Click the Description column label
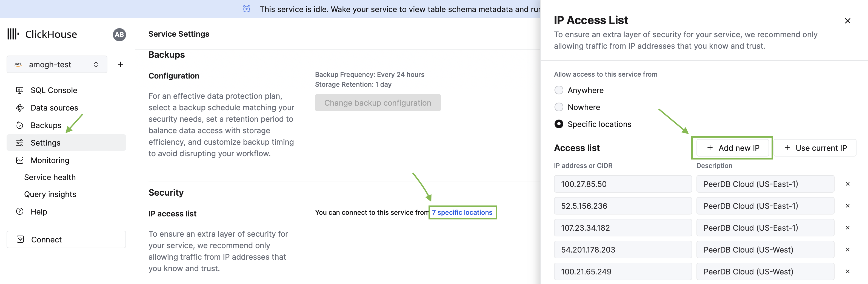 (714, 166)
